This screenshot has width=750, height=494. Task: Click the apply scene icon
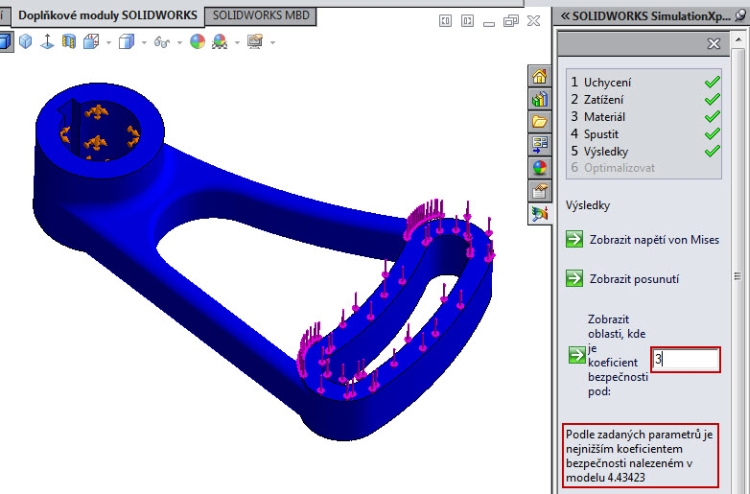tap(220, 42)
